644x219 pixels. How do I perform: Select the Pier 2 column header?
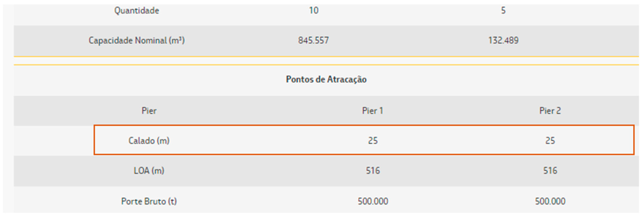point(550,111)
